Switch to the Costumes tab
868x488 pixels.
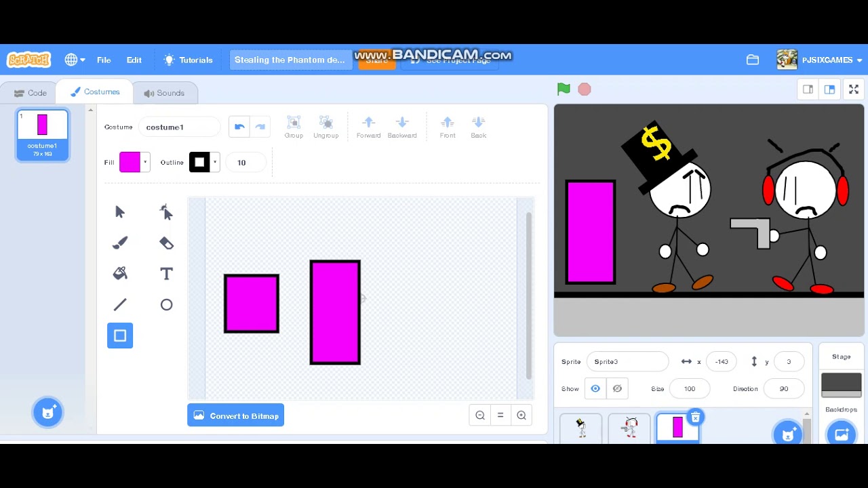pyautogui.click(x=95, y=92)
